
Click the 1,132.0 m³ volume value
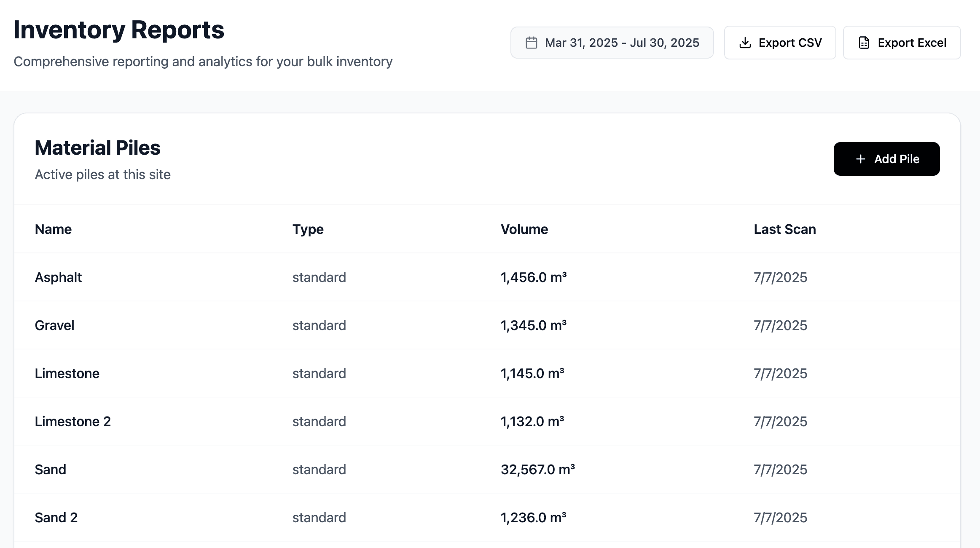(532, 421)
